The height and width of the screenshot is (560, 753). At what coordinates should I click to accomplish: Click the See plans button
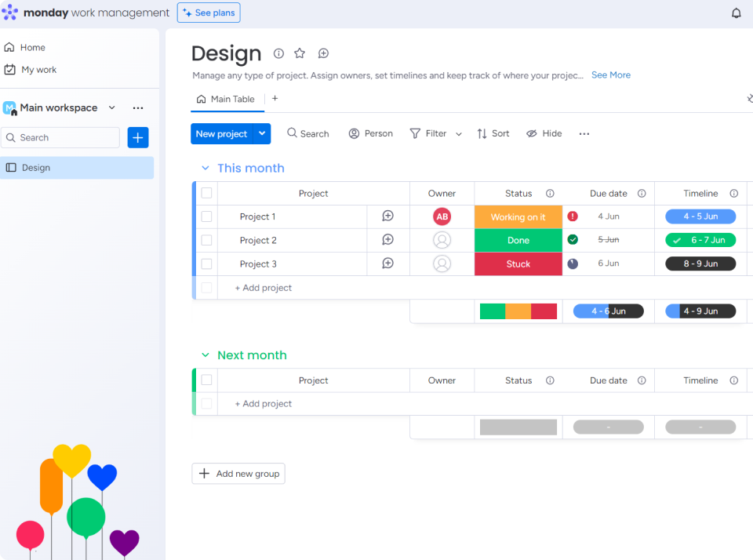click(x=209, y=13)
